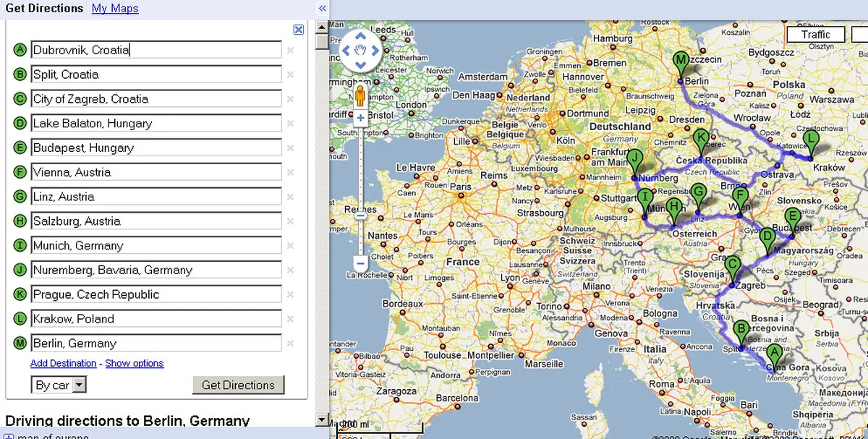868x439 pixels.
Task: Close the directions form panel
Action: pos(298,30)
